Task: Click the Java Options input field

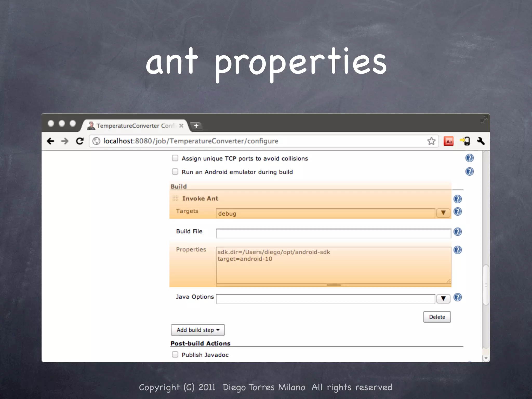Action: 325,299
